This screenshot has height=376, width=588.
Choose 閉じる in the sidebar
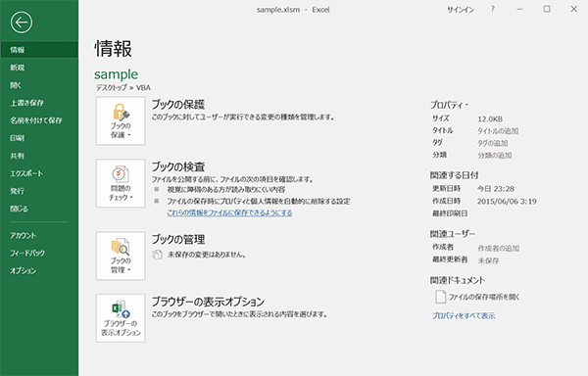(39, 209)
